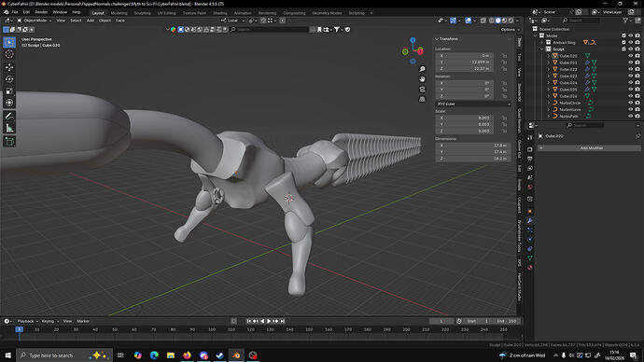Open the Blender main logo menu
The height and width of the screenshot is (362, 644).
pos(7,12)
